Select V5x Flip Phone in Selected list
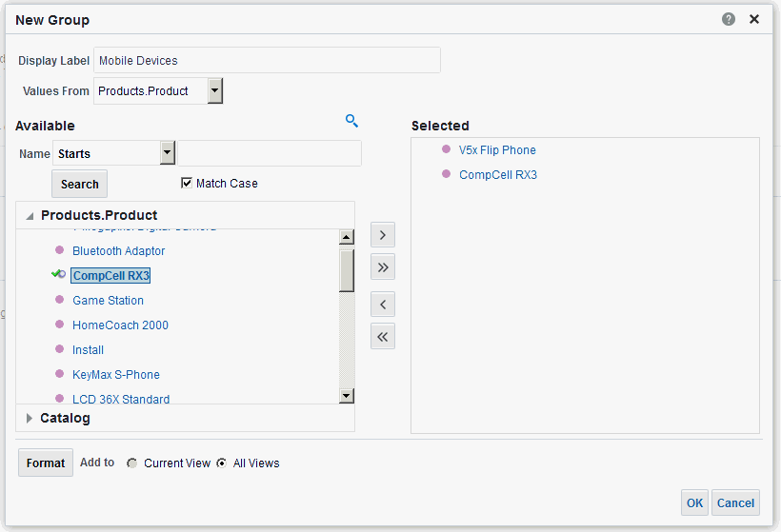This screenshot has height=532, width=781. [x=497, y=150]
